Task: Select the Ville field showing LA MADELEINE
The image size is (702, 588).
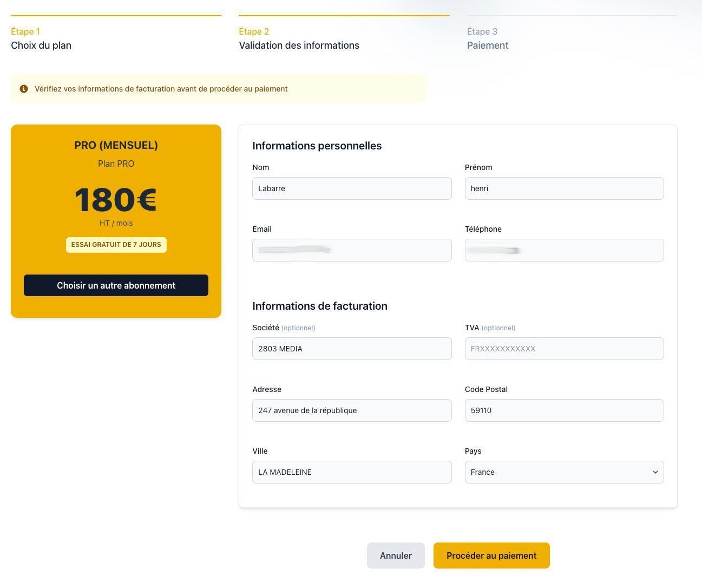Action: click(352, 472)
